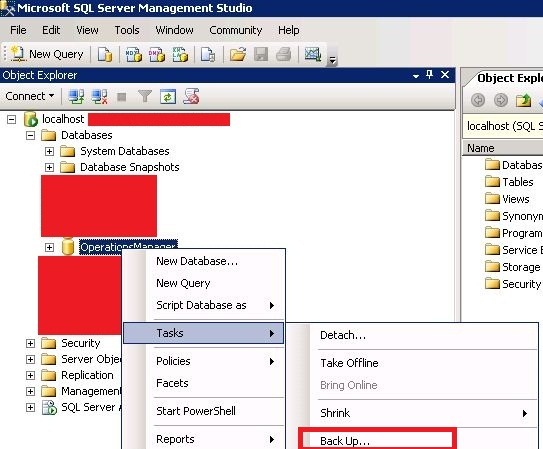This screenshot has width=543, height=449.
Task: Expand the Database Snapshots node
Action: (x=49, y=168)
